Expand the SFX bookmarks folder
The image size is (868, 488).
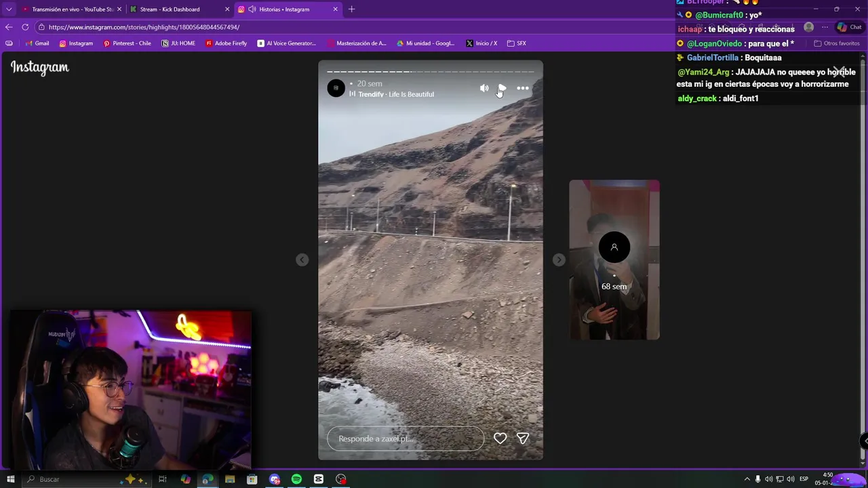pyautogui.click(x=517, y=43)
